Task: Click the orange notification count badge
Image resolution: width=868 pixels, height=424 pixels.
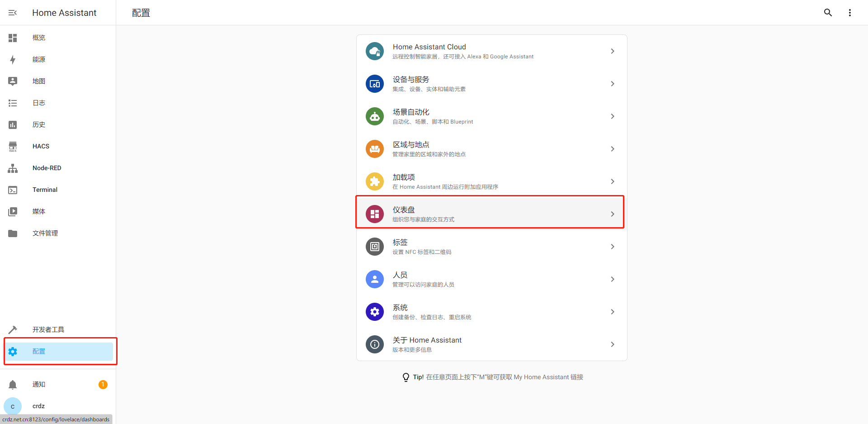Action: point(103,385)
